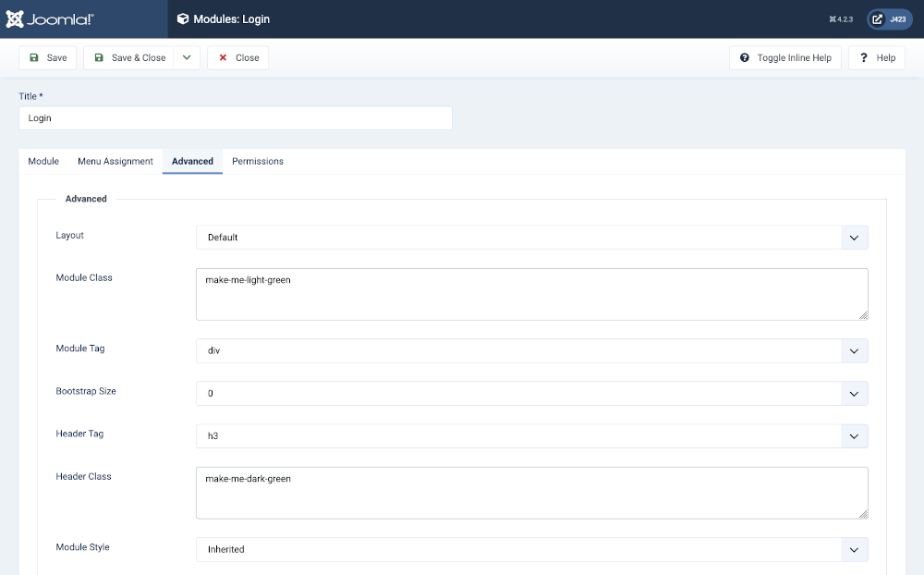
Task: Click the Save button
Action: pos(48,57)
